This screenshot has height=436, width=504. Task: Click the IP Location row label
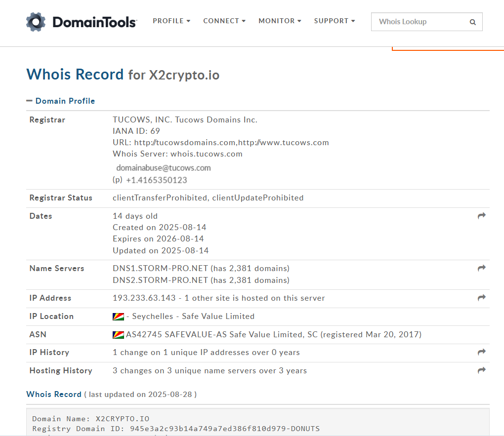click(51, 317)
